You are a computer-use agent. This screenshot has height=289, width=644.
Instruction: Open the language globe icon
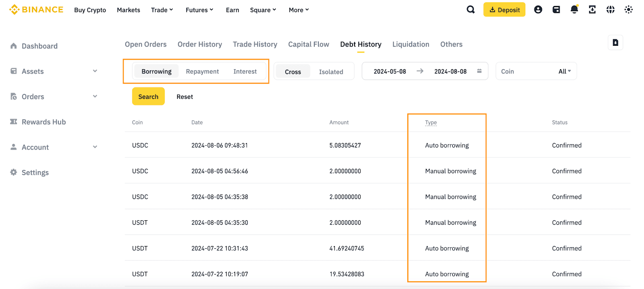611,10
